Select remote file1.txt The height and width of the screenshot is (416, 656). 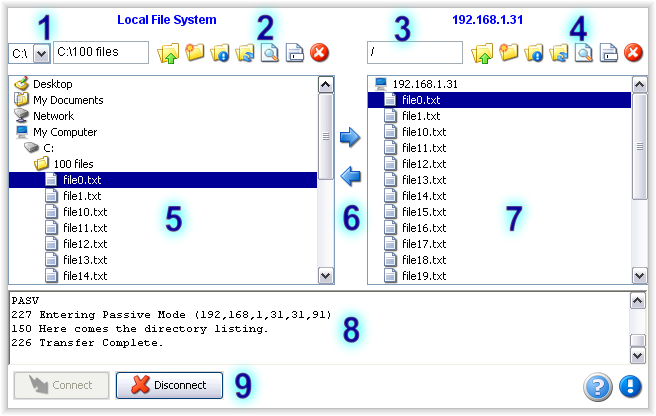pos(421,116)
